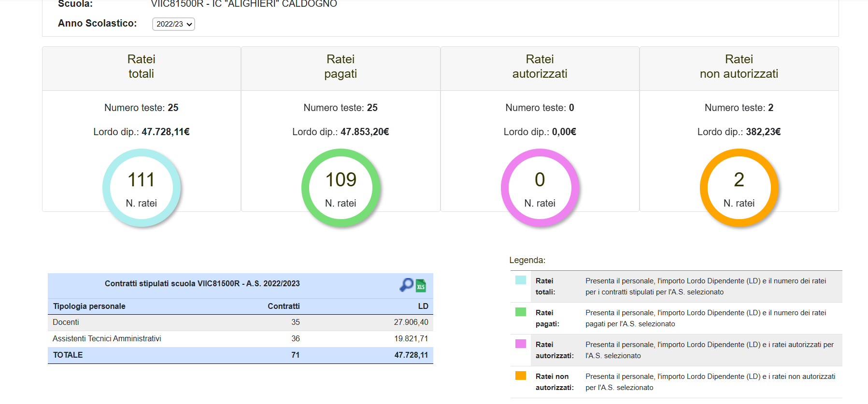
Task: Click the LD column header
Action: 423,306
